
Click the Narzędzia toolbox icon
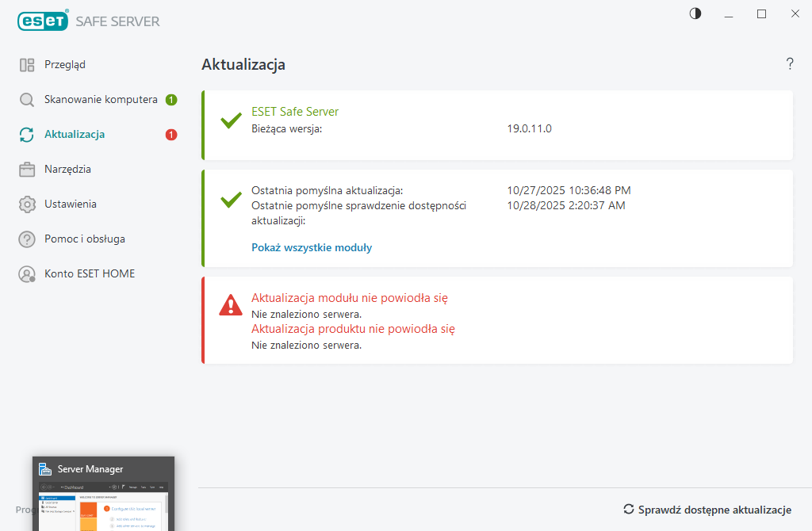coord(27,170)
